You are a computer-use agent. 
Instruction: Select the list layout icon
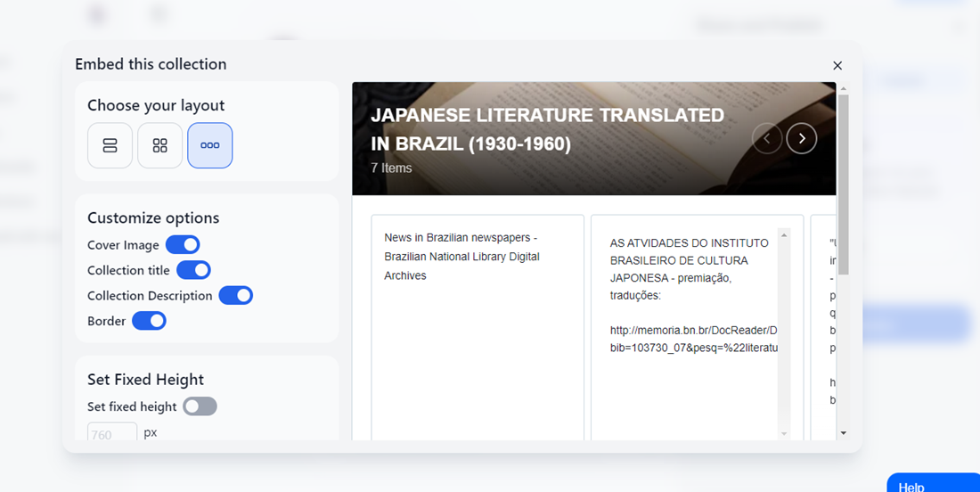[x=110, y=145]
